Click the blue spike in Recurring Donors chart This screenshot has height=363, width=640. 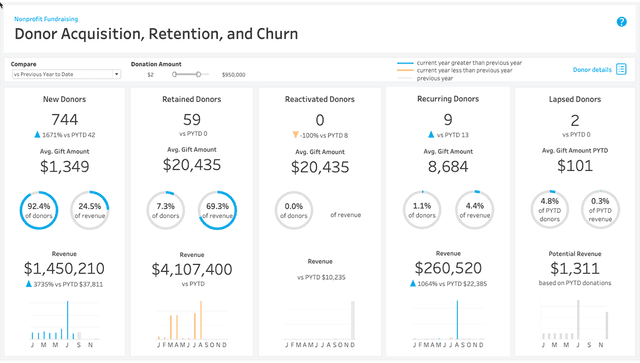tap(457, 320)
